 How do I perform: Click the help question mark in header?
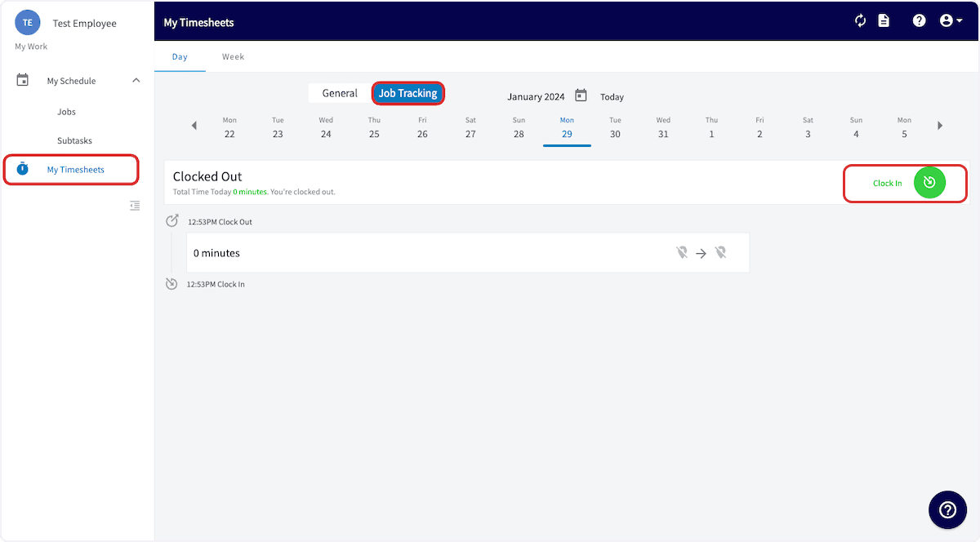point(919,21)
